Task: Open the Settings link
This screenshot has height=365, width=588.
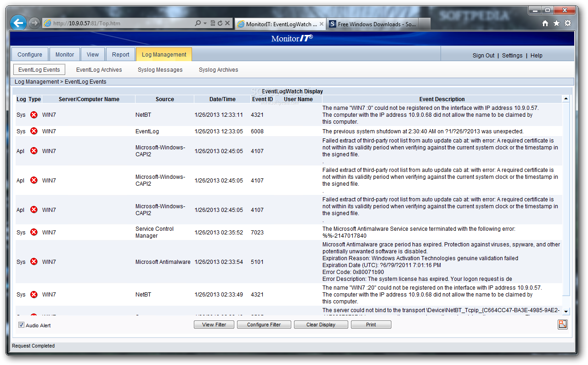Action: click(x=512, y=55)
